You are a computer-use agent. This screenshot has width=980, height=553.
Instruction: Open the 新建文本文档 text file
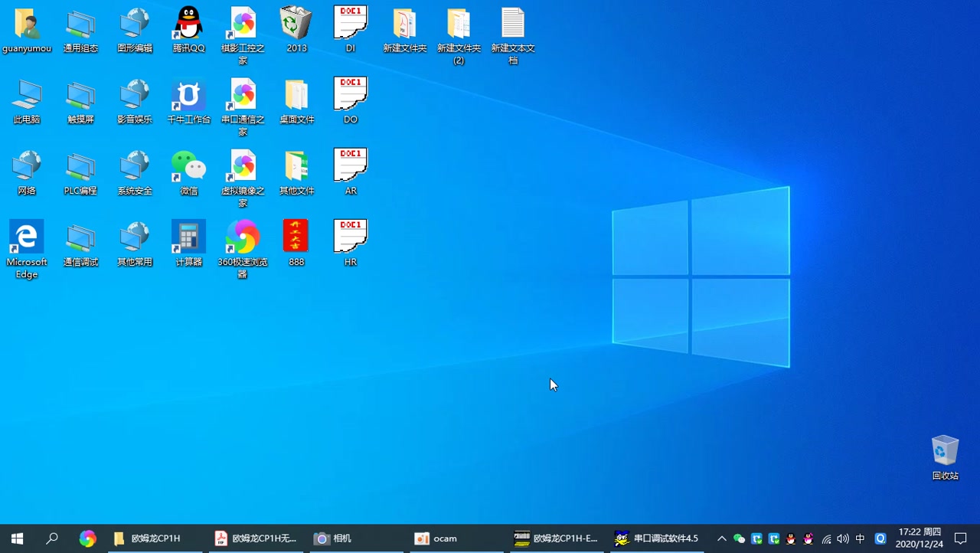(x=513, y=36)
